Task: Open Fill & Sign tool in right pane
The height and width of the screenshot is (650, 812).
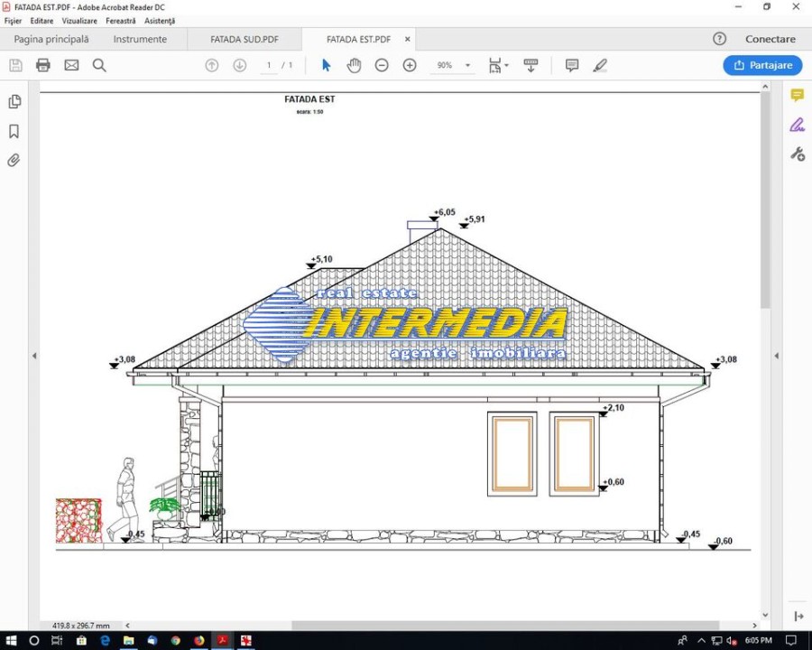Action: coord(797,125)
